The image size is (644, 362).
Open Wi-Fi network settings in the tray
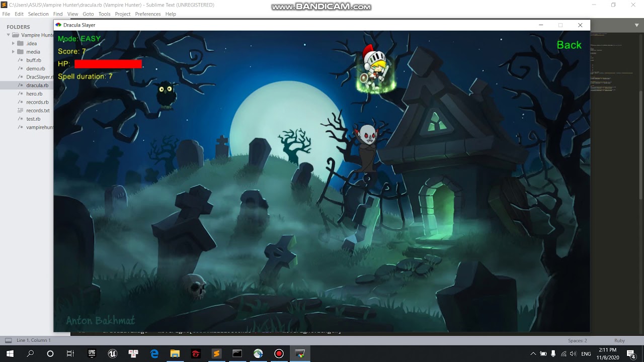point(563,354)
